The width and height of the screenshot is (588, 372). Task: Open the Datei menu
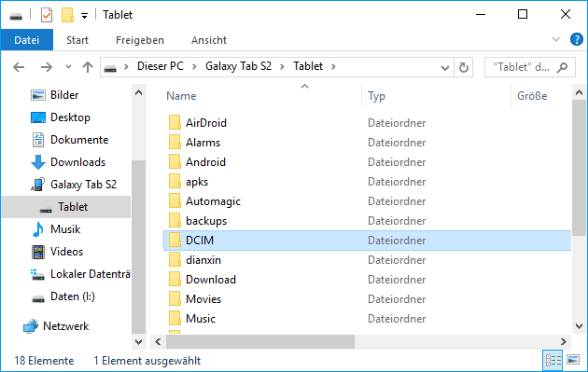(x=27, y=40)
